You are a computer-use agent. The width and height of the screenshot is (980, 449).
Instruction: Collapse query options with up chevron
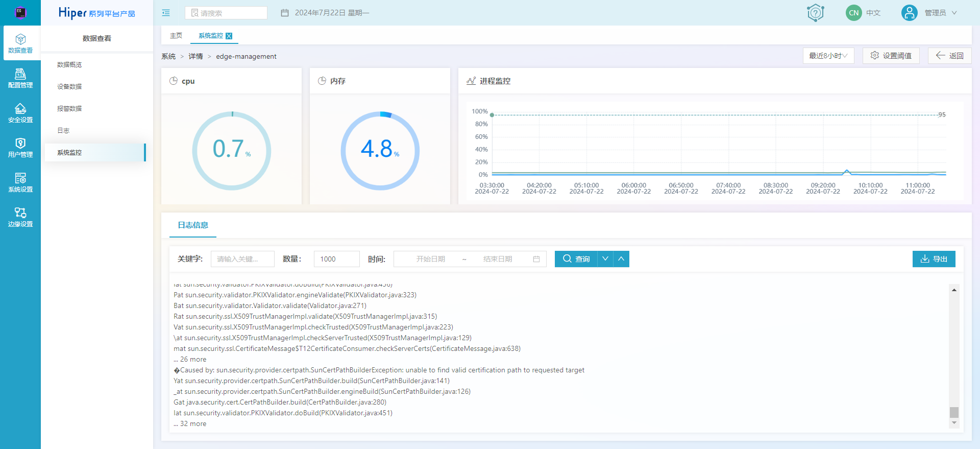[621, 259]
